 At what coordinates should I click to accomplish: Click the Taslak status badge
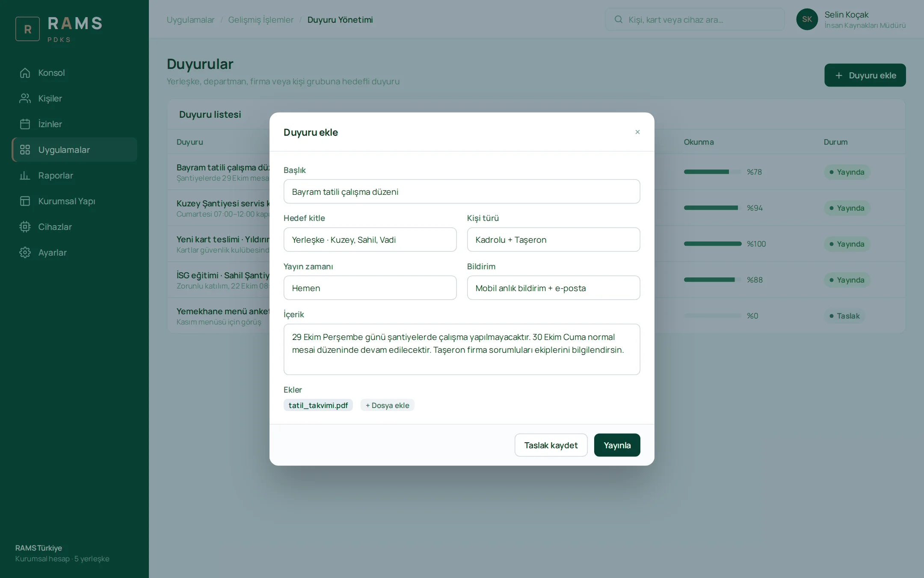pyautogui.click(x=844, y=316)
